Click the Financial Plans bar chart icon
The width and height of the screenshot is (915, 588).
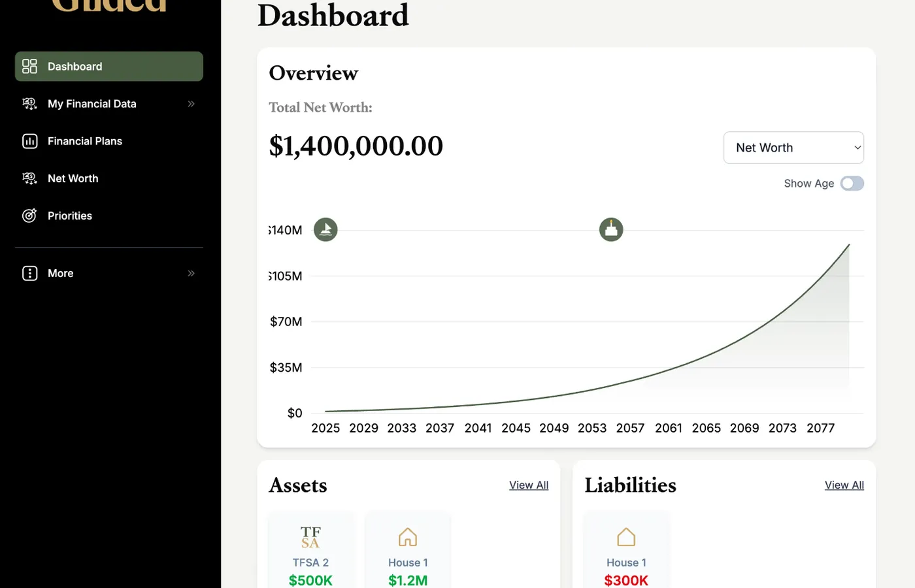[29, 140]
